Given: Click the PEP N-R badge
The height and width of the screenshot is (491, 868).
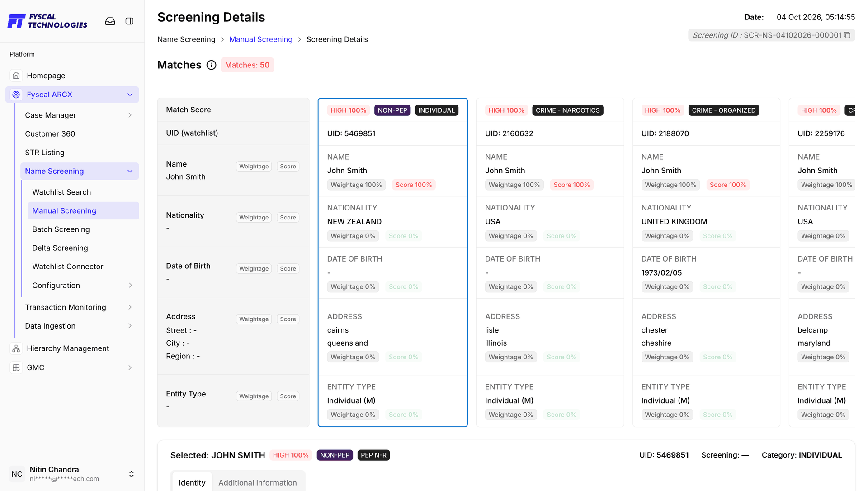Looking at the screenshot, I should (x=373, y=455).
